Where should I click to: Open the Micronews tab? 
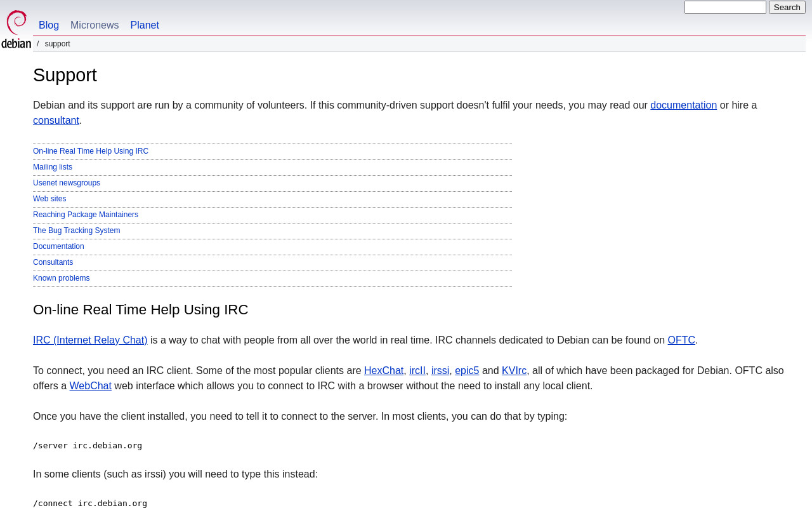click(x=95, y=25)
